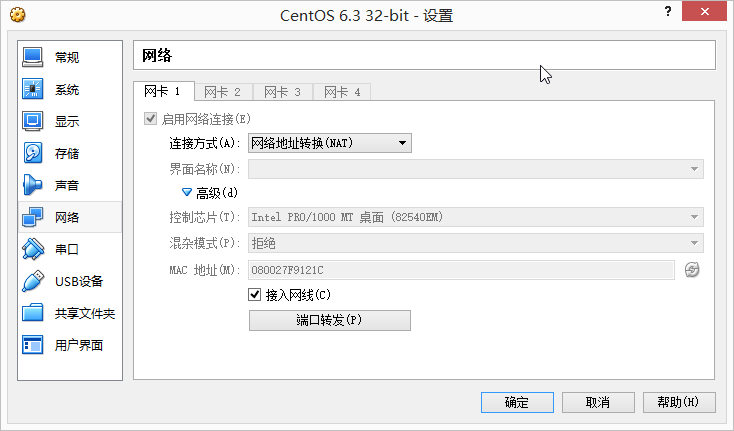Uncheck the 接入网线 checkbox
Viewport: 734px width, 431px height.
254,295
